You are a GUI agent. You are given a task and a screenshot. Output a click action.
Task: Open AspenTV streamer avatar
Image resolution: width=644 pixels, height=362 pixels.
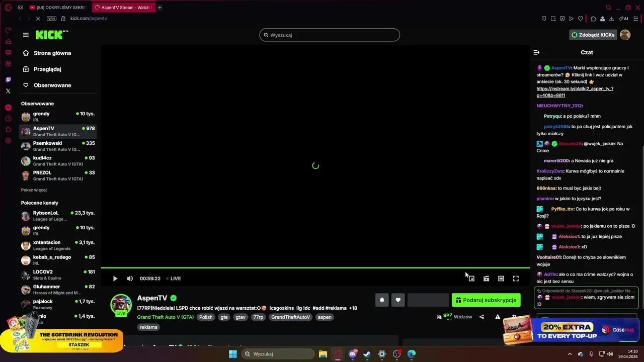121,305
